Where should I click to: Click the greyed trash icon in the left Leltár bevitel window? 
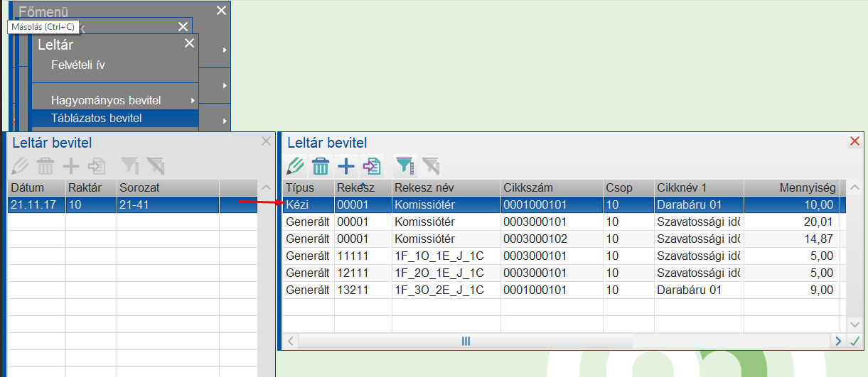point(45,166)
